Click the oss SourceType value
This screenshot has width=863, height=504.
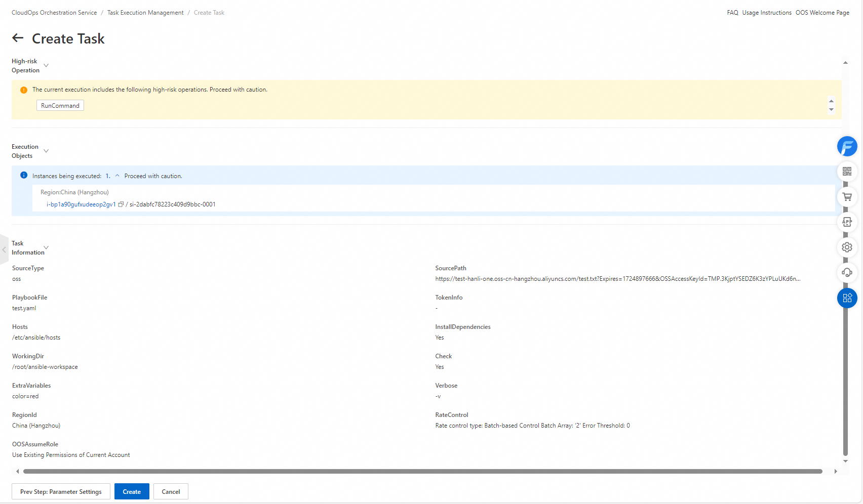[17, 279]
